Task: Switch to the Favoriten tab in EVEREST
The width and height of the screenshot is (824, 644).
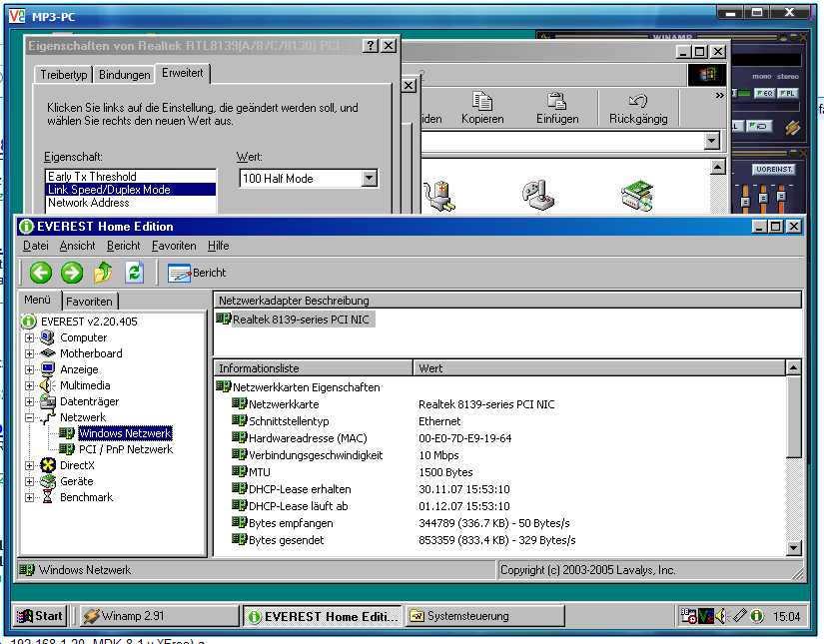Action: click(x=89, y=302)
